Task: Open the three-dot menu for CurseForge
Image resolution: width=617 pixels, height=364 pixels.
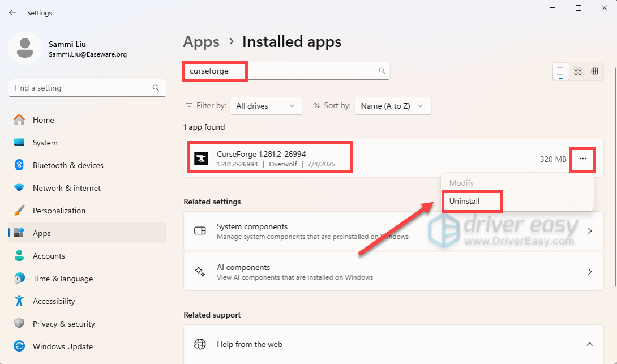Action: (583, 159)
